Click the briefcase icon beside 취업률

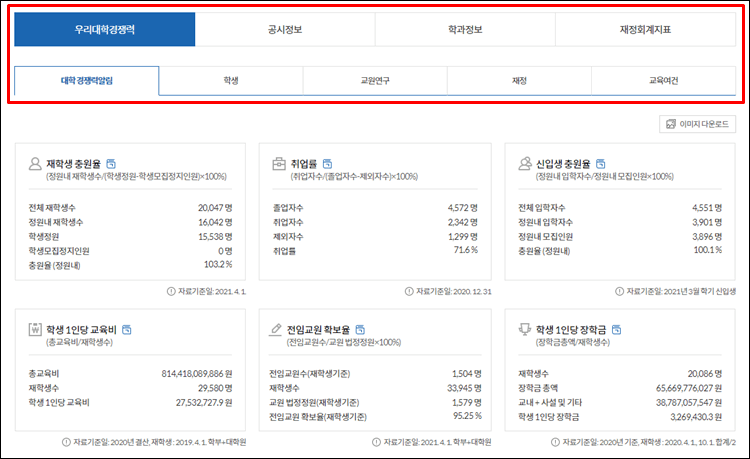pyautogui.click(x=279, y=164)
